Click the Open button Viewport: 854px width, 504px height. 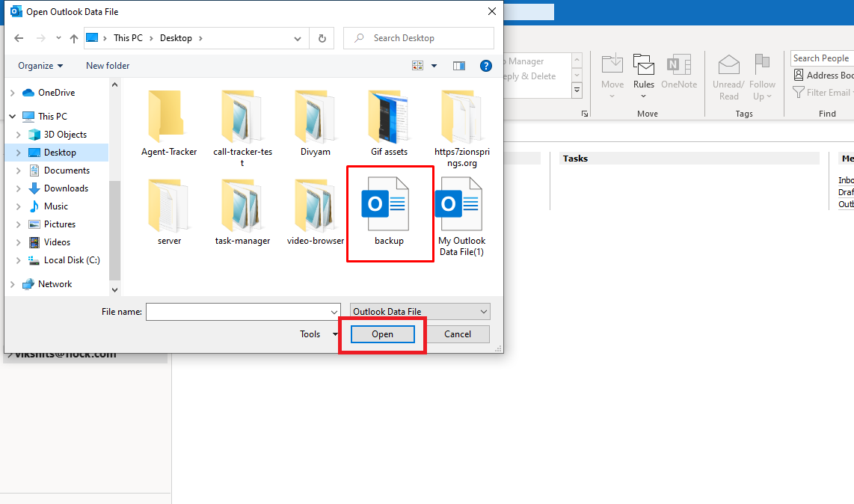point(382,334)
